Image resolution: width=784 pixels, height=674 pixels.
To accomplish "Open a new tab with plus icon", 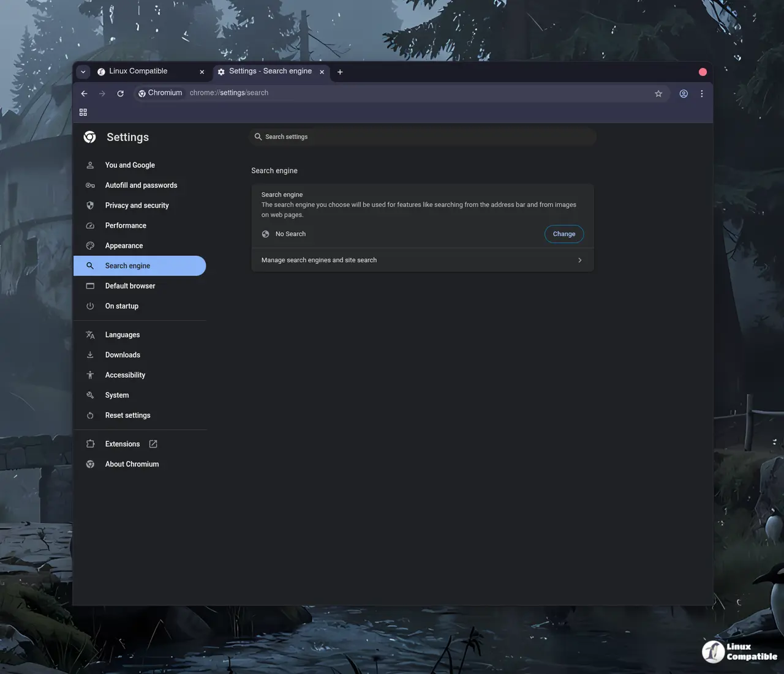I will coord(340,72).
